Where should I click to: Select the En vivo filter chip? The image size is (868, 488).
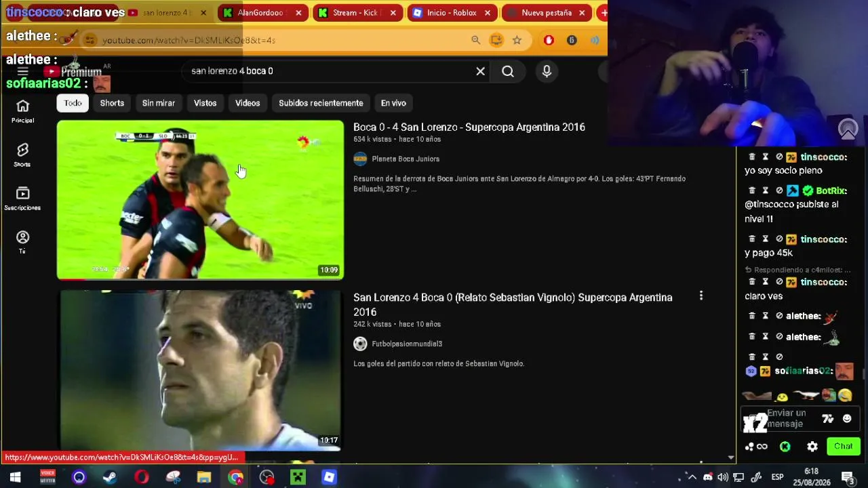click(x=393, y=103)
